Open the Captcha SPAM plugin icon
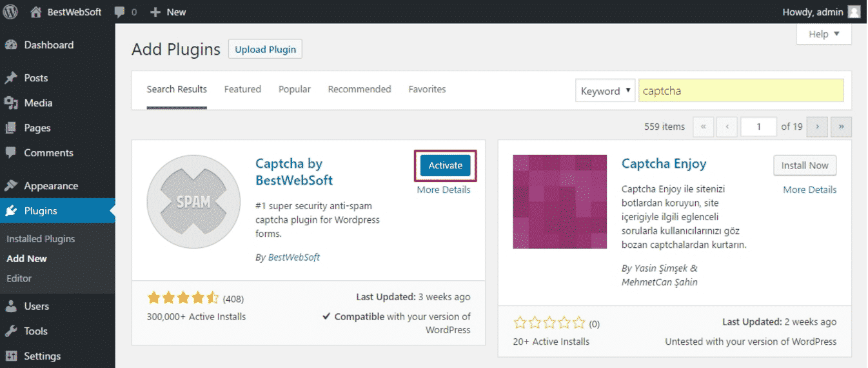The width and height of the screenshot is (868, 368). click(x=193, y=202)
